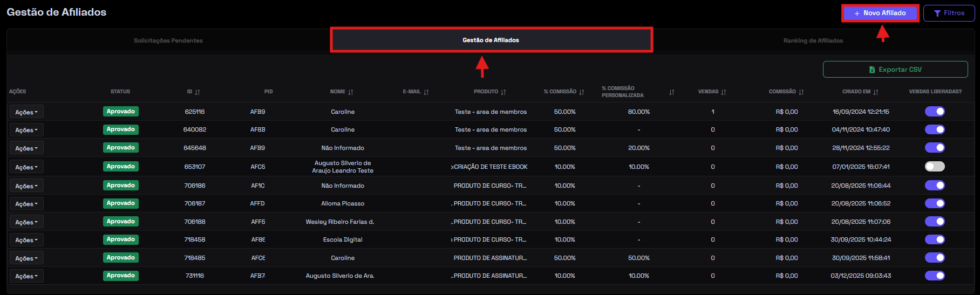Sort by VENDAS column arrows
The height and width of the screenshot is (295, 980).
pos(724,92)
